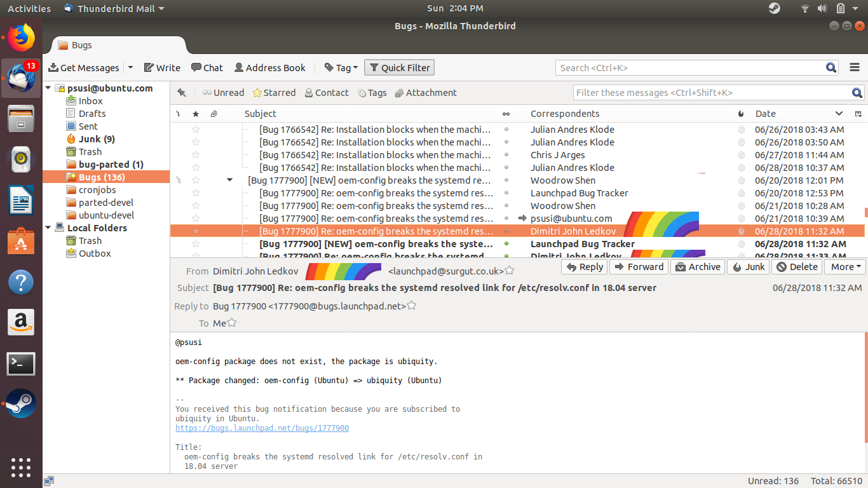
Task: Open the Get Messages dropdown arrow
Action: [x=130, y=68]
